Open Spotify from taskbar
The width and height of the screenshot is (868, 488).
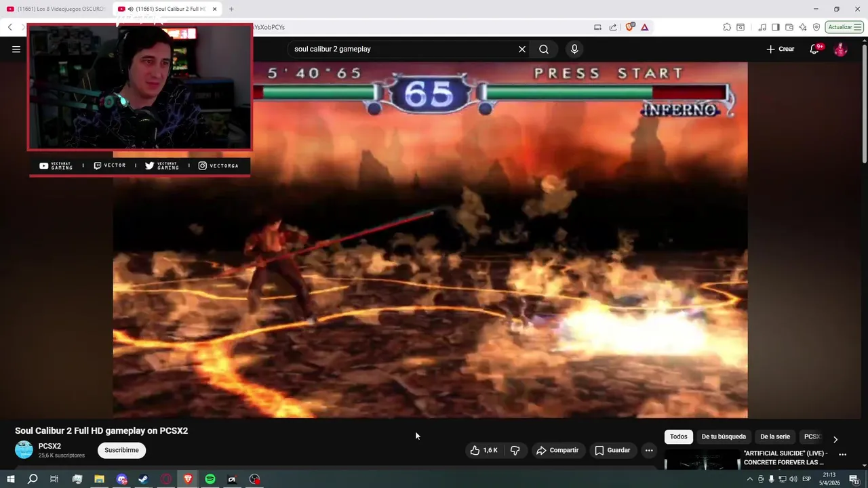[210, 479]
